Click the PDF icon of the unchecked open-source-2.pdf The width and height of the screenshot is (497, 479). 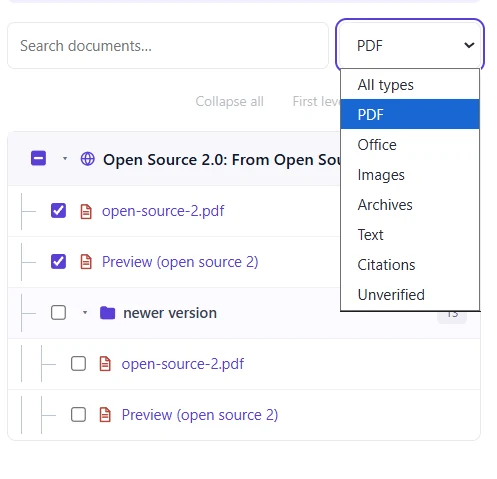[x=105, y=364]
